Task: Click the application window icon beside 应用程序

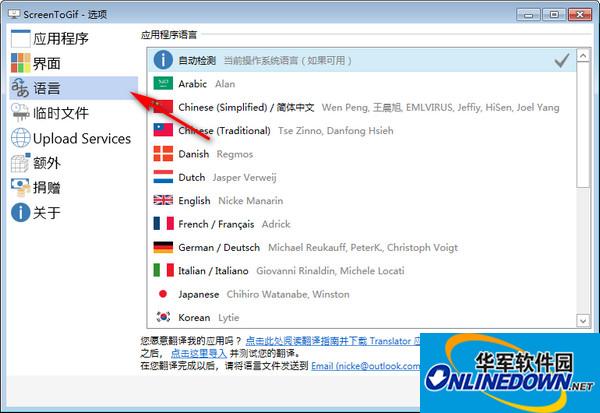Action: pos(21,39)
